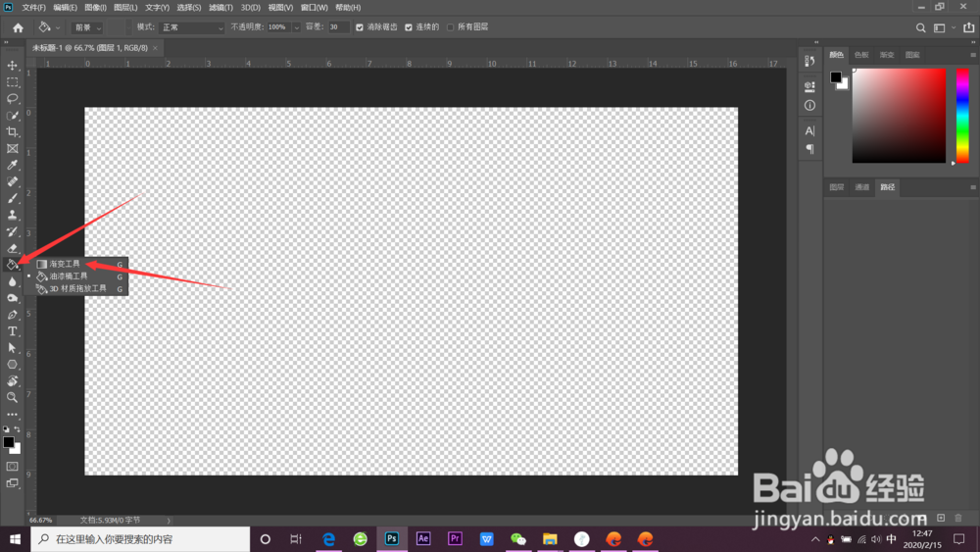
Task: Open the History panel icon
Action: pyautogui.click(x=810, y=61)
